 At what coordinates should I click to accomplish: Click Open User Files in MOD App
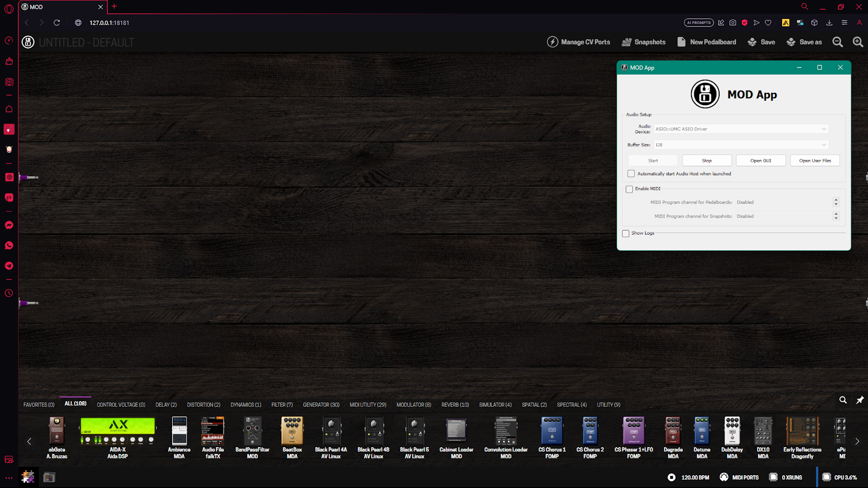[815, 160]
